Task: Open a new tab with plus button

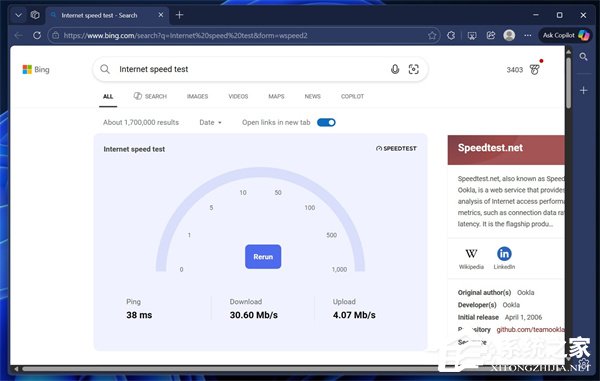Action: 179,15
